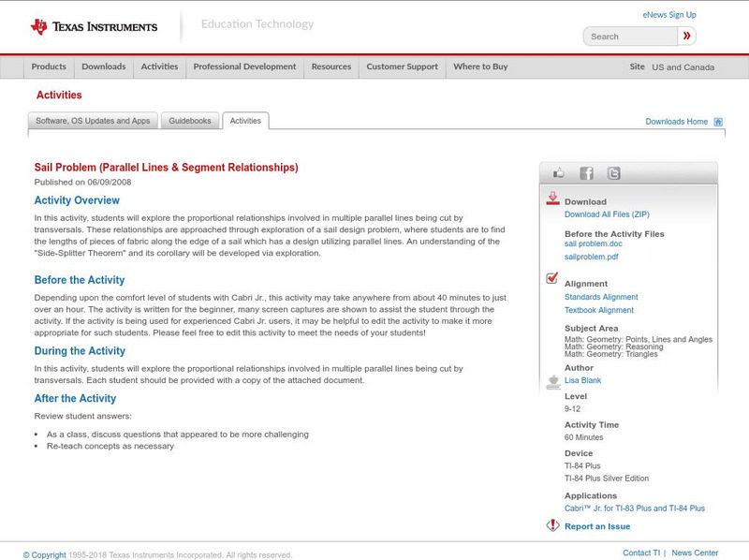
Task: Click the Copyright footer link
Action: tap(44, 555)
